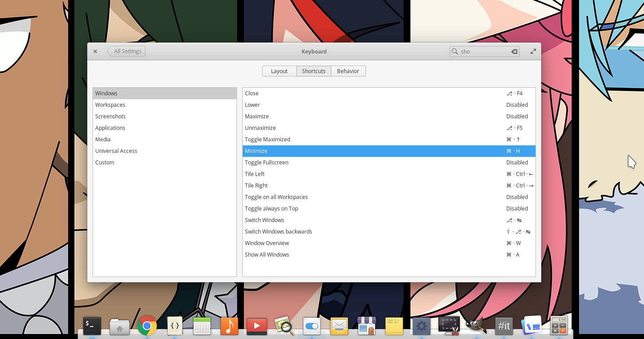Launch the Calculator from the dock
This screenshot has height=339, width=644.
tap(559, 326)
